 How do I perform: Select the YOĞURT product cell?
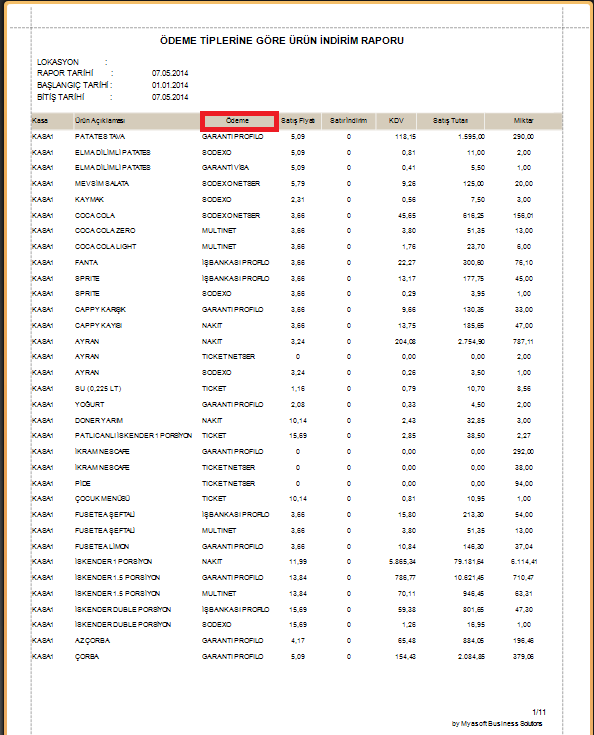coord(90,404)
